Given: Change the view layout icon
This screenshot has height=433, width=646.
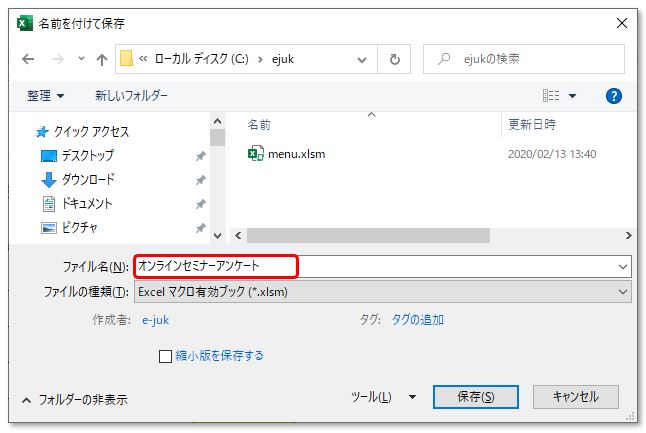Looking at the screenshot, I should tap(551, 96).
